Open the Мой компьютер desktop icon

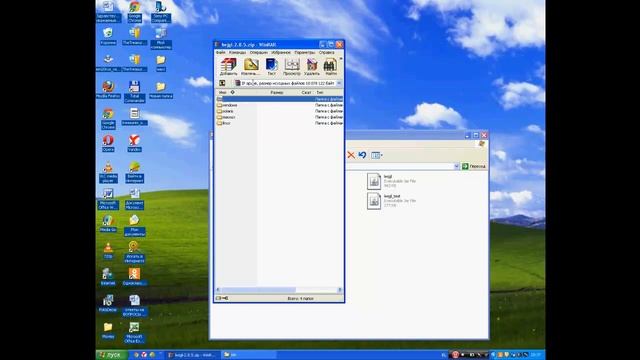click(161, 38)
